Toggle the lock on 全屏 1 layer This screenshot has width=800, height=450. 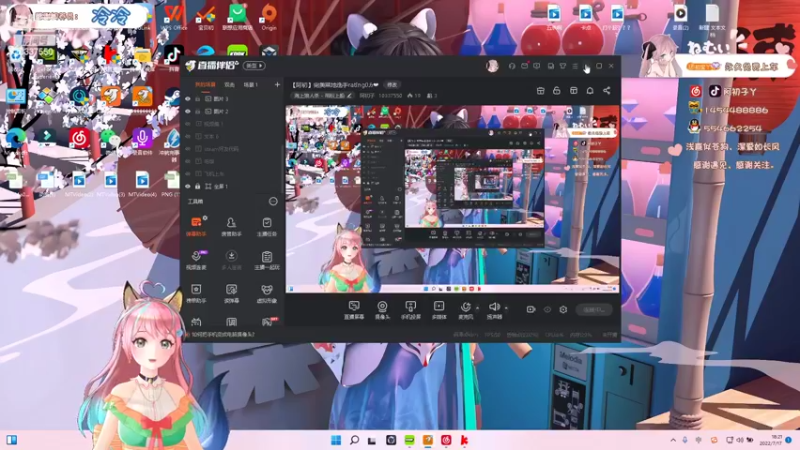pos(197,186)
